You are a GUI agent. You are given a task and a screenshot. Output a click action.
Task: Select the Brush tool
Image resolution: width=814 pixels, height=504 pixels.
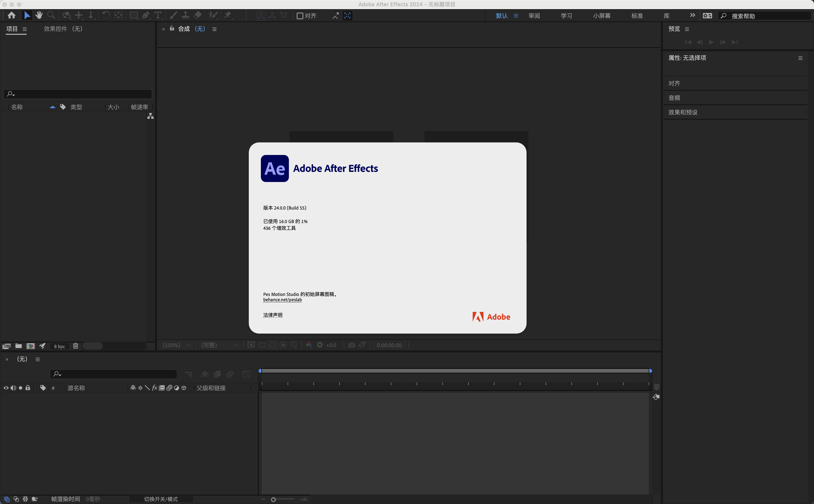pos(173,15)
